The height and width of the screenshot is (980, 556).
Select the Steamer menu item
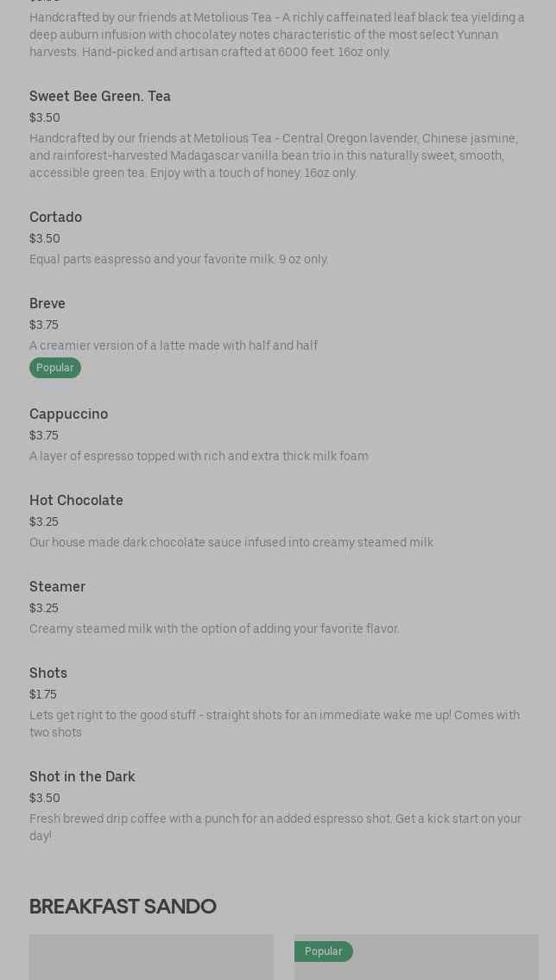(57, 586)
